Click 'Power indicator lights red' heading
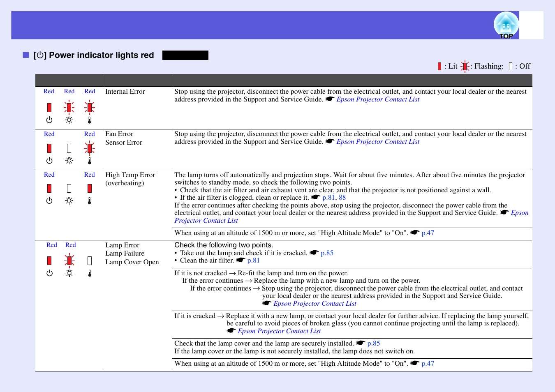Screen dimensions: 555x392 (x=101, y=55)
